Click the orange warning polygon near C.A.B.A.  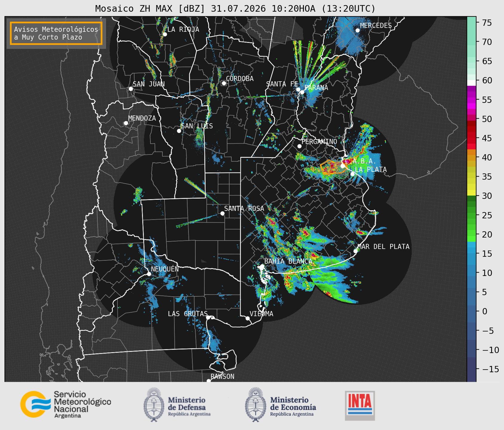pyautogui.click(x=332, y=167)
